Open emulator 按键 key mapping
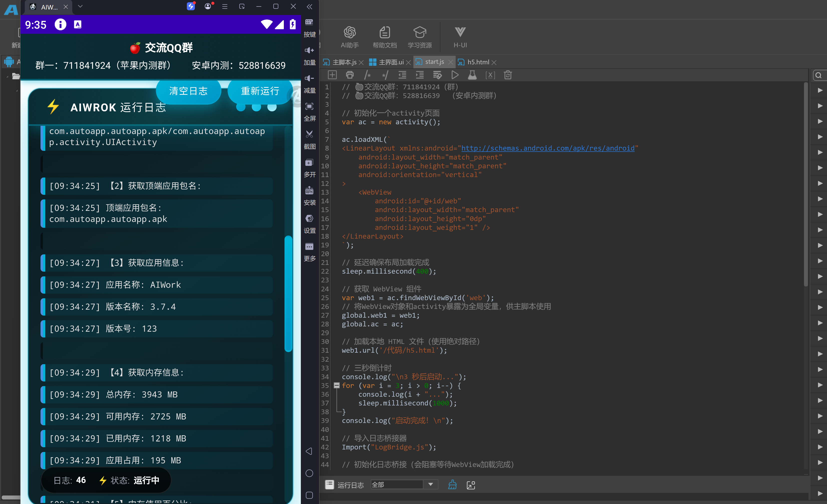827x504 pixels. [x=309, y=28]
